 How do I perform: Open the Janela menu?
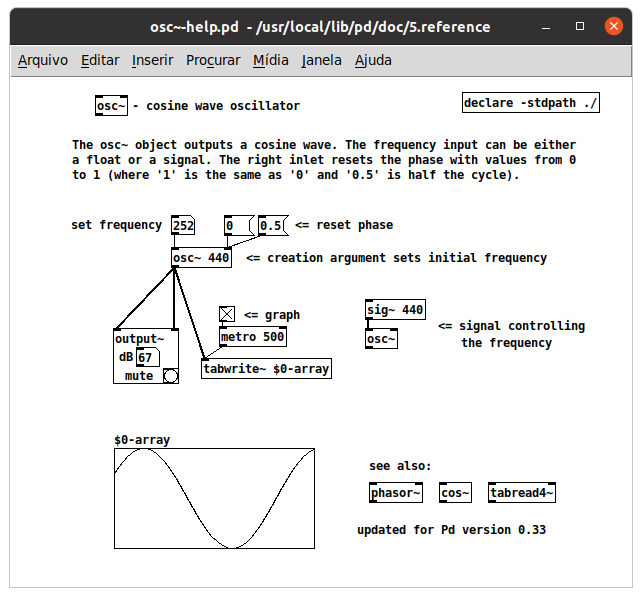pyautogui.click(x=321, y=60)
